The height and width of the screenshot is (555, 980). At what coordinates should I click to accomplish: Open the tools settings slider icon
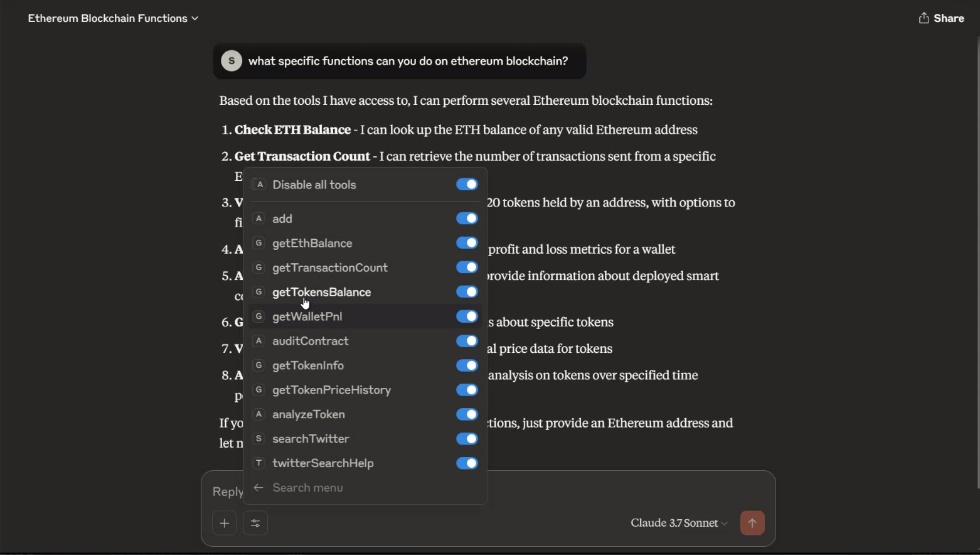click(x=255, y=523)
